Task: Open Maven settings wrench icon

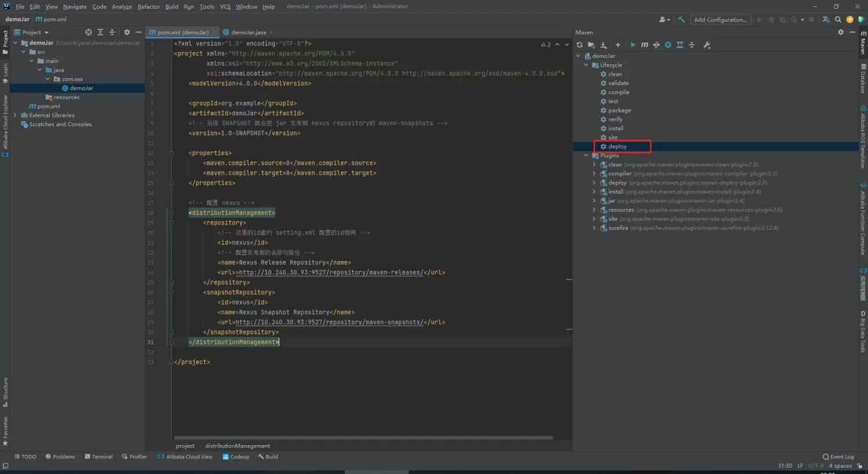Action: 707,45
